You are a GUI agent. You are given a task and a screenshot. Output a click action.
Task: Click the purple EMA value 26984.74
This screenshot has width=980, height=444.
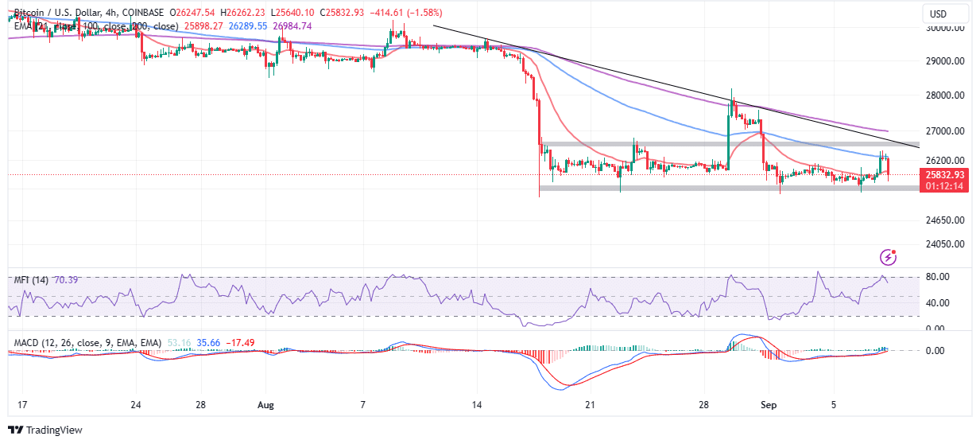click(292, 25)
